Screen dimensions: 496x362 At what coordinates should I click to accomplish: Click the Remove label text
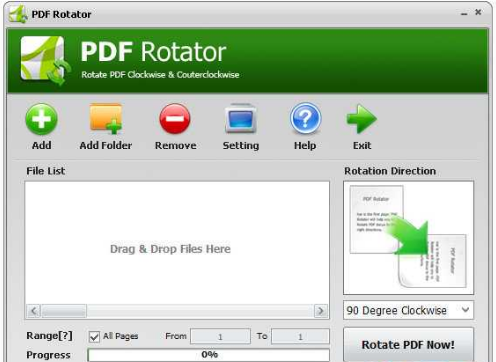(x=176, y=145)
